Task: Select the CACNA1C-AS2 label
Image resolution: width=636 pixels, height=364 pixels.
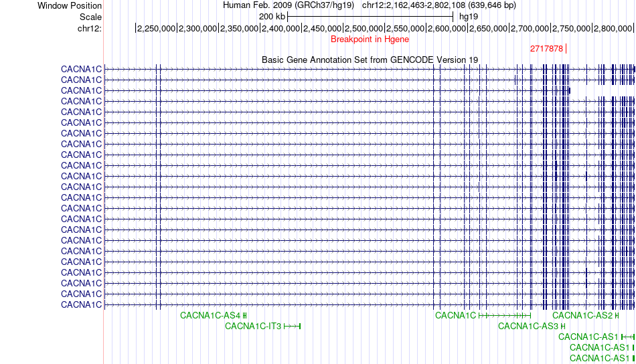Action: point(582,315)
